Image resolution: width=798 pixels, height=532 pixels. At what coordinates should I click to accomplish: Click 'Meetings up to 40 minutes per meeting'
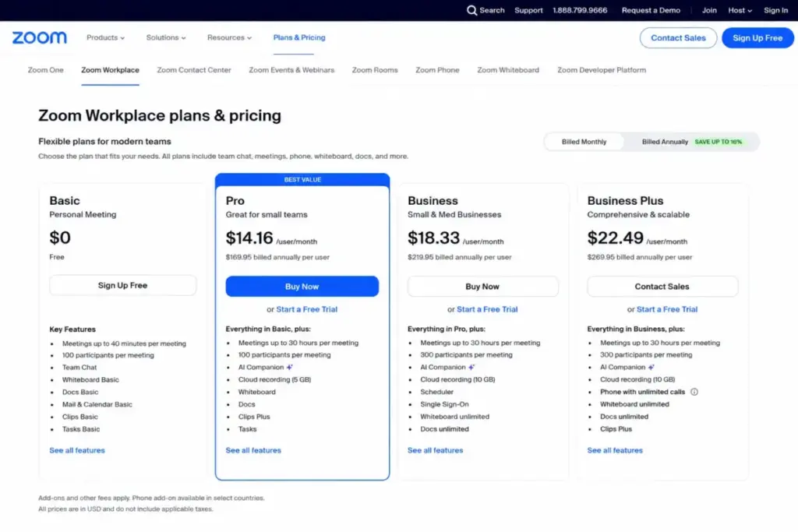tap(124, 344)
